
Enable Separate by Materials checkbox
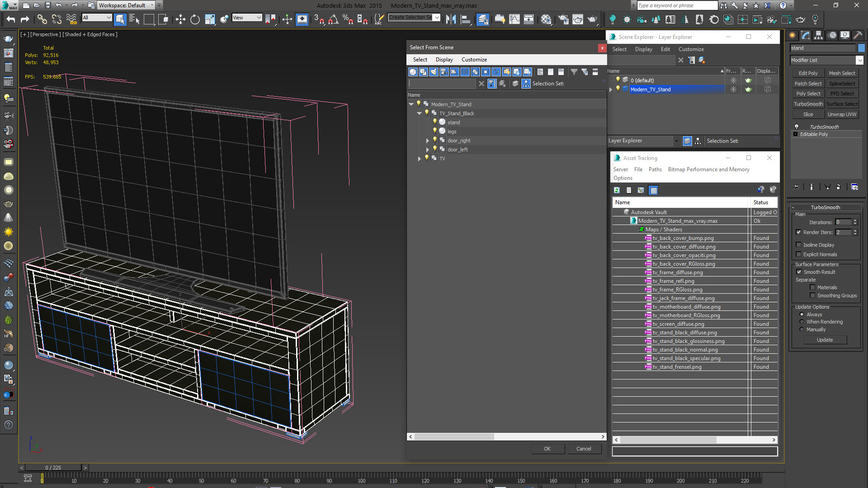pos(812,287)
